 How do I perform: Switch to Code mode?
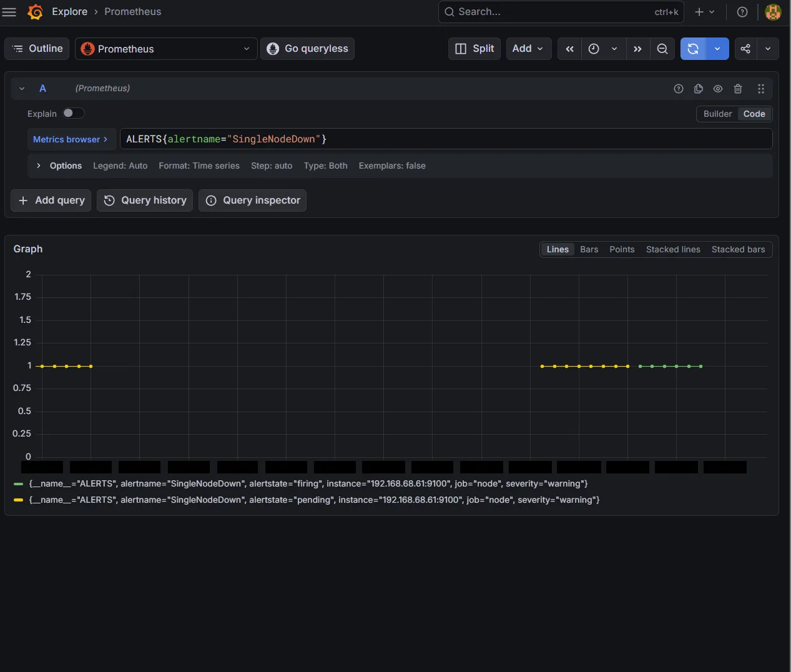[x=754, y=114]
